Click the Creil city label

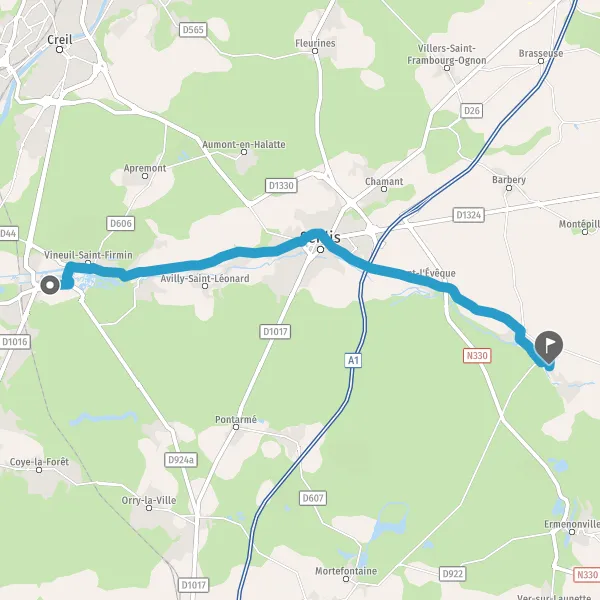coord(60,39)
